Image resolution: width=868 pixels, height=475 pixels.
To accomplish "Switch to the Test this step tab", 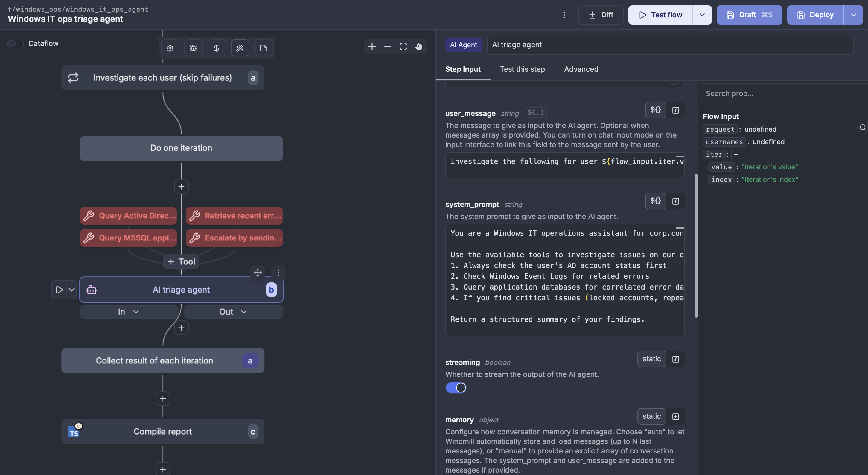I will tap(522, 69).
